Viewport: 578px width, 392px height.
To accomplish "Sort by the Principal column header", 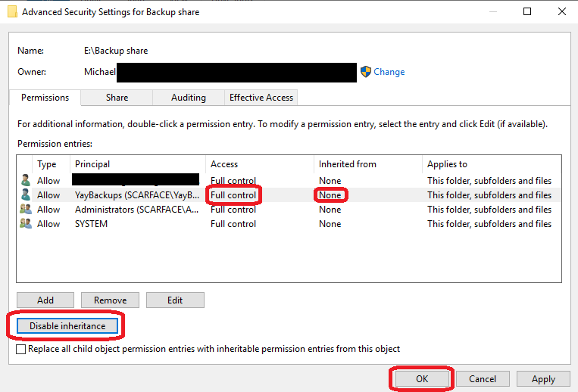I will [x=92, y=164].
